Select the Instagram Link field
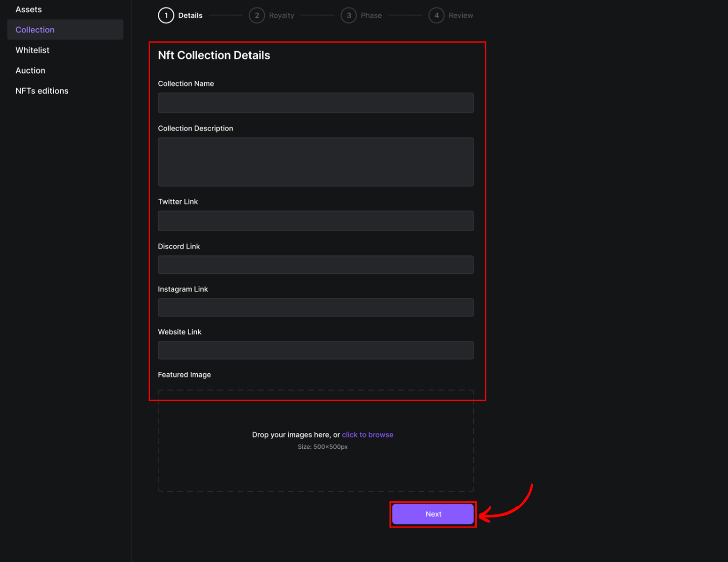The height and width of the screenshot is (562, 728). [315, 308]
